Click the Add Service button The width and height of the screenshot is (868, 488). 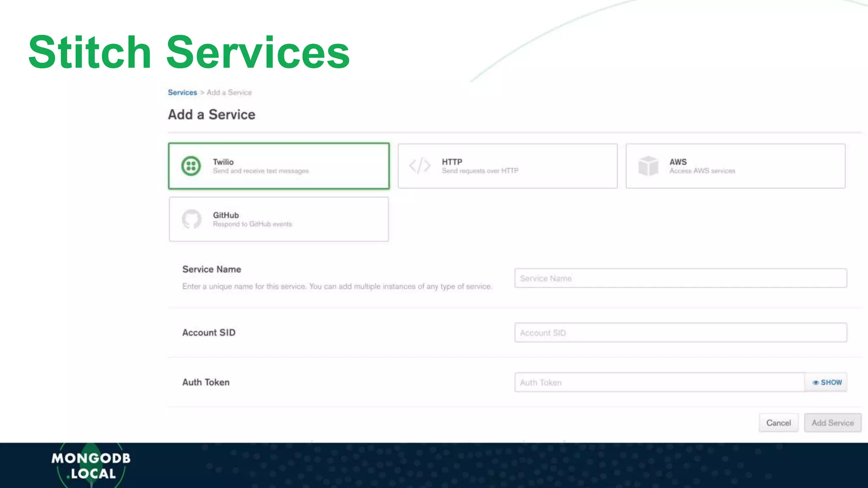(833, 423)
